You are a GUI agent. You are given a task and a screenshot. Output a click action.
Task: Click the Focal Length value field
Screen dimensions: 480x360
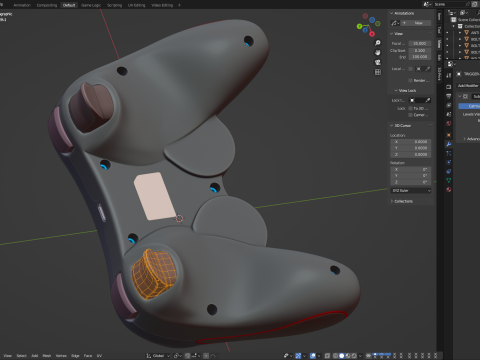(x=419, y=43)
